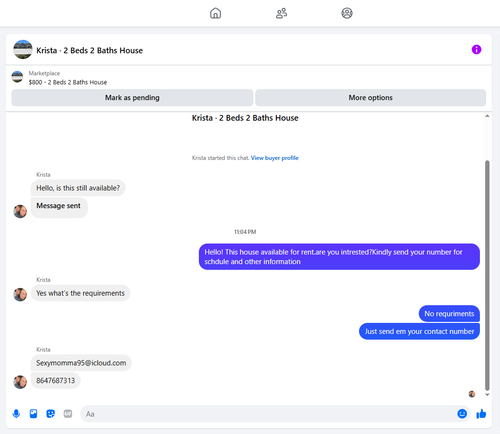Click the '$800 - 2 Beds 2 Baths House' listing text
Screen dimensions: 500x434
click(x=68, y=82)
